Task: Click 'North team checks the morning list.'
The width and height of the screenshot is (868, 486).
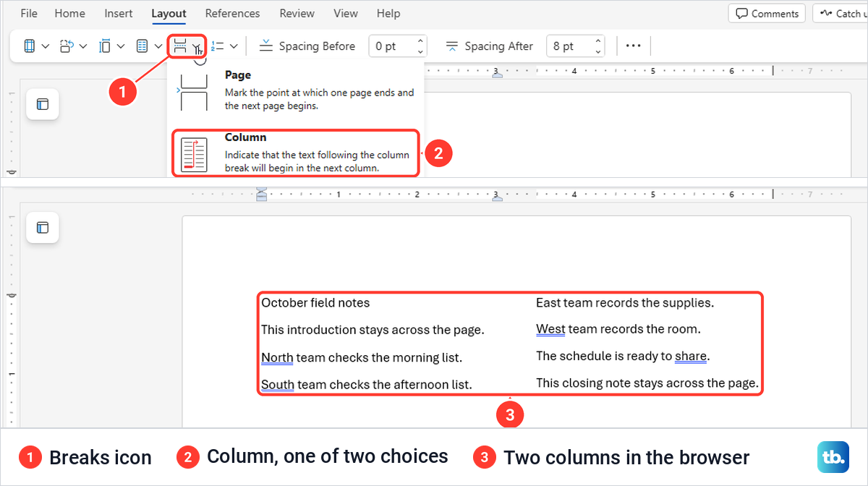Action: [x=362, y=357]
